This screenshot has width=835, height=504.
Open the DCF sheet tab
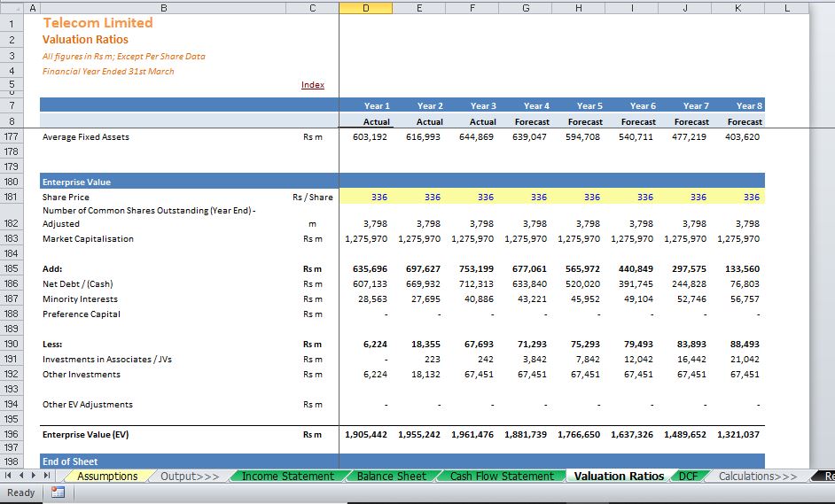pos(688,476)
